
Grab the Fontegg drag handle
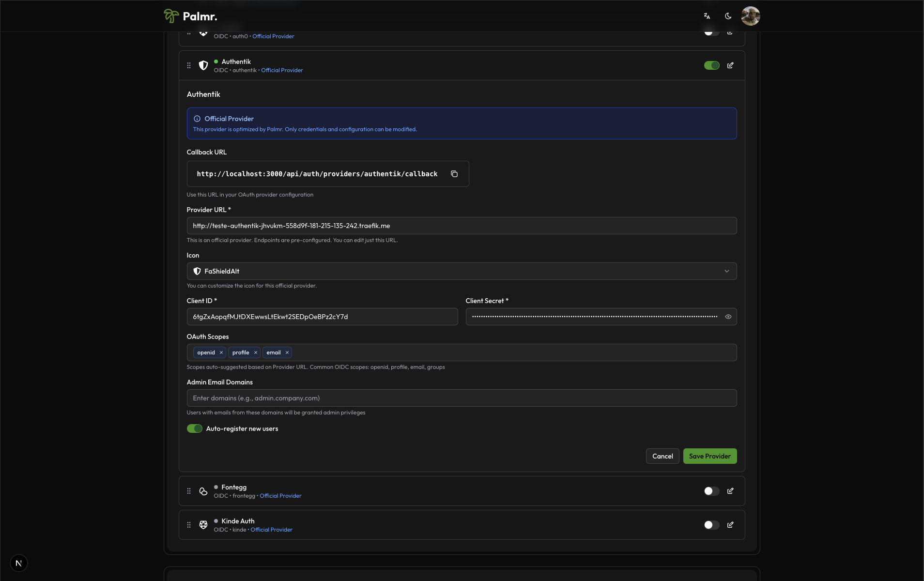point(189,491)
